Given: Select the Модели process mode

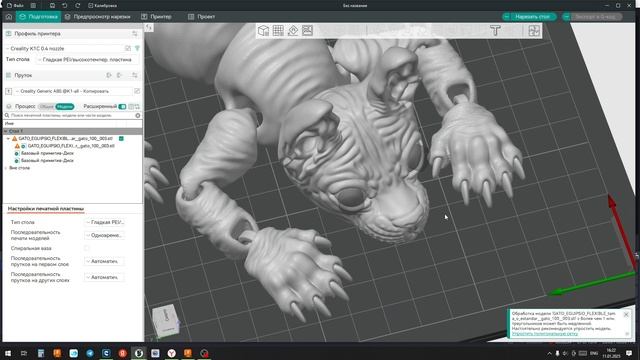Looking at the screenshot, I should point(65,107).
